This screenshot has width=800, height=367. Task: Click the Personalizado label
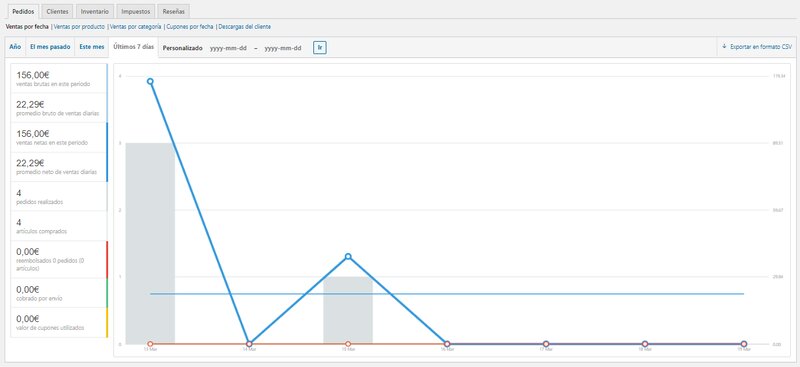(x=182, y=48)
